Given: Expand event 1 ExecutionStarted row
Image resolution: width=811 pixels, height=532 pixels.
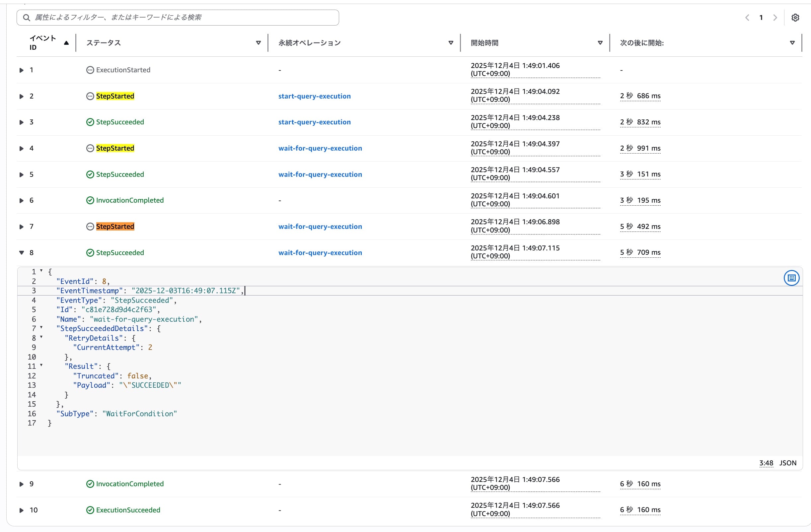Looking at the screenshot, I should [22, 70].
